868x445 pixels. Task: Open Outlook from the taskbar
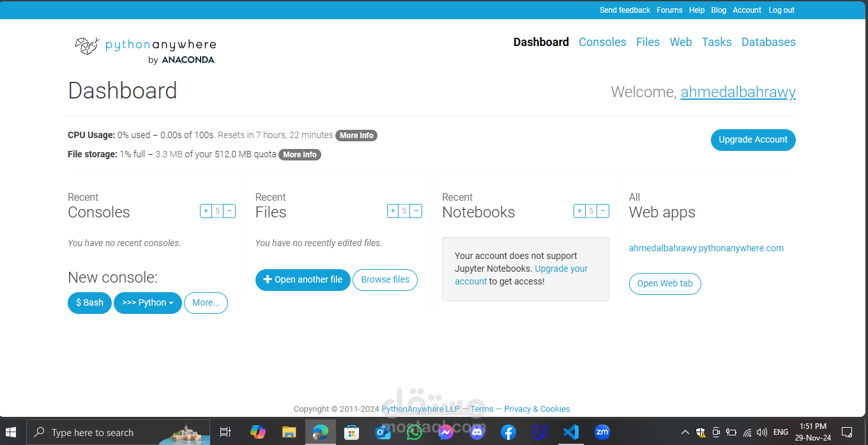(x=383, y=432)
